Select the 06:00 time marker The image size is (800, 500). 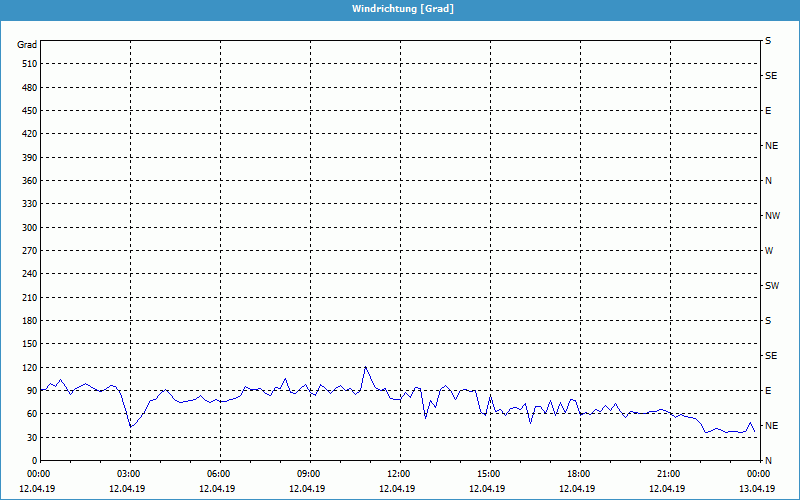pyautogui.click(x=219, y=474)
